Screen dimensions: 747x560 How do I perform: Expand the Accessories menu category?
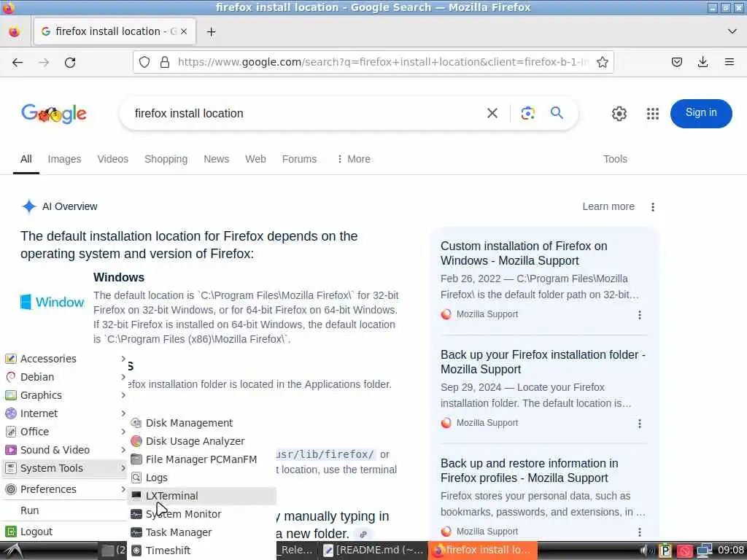click(65, 359)
